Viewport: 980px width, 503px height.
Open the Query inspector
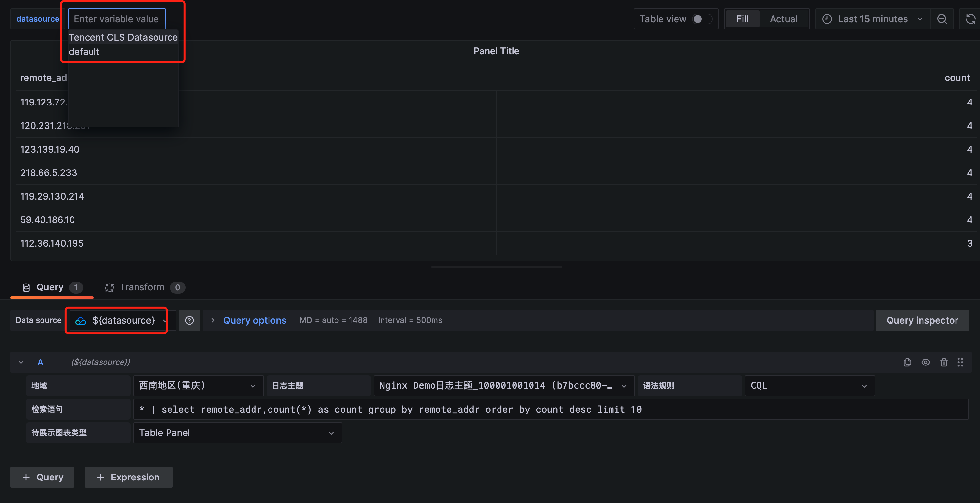[922, 320]
